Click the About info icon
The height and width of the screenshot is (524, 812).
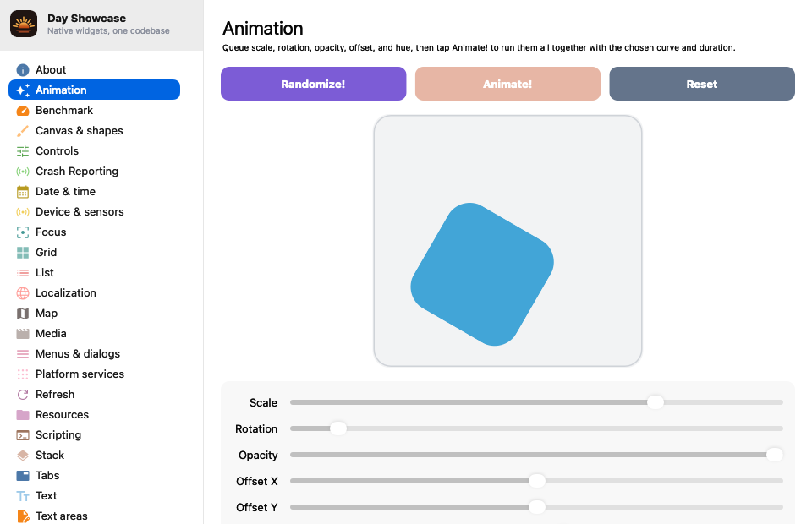pos(23,70)
